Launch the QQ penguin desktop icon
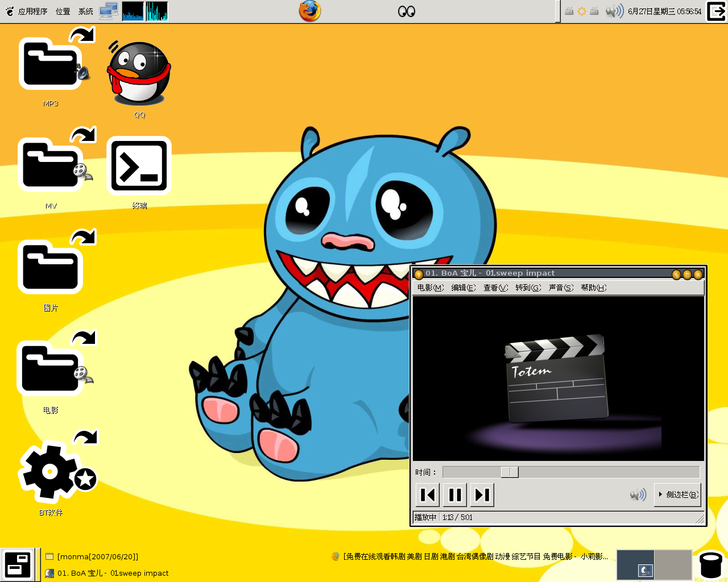Image resolution: width=728 pixels, height=582 pixels. [x=139, y=74]
